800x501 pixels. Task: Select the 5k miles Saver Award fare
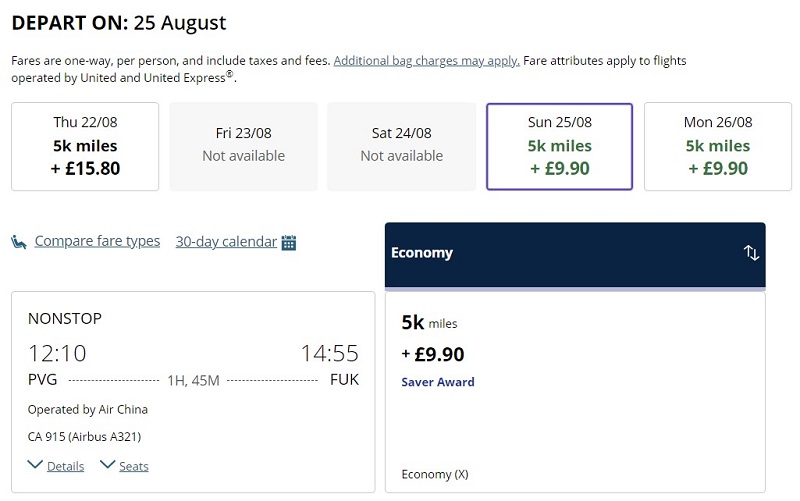coord(575,392)
